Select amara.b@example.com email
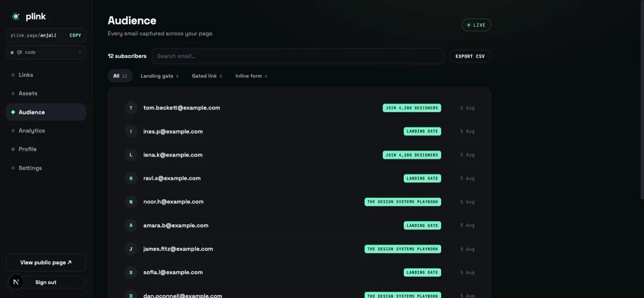Image resolution: width=644 pixels, height=298 pixels. (176, 225)
